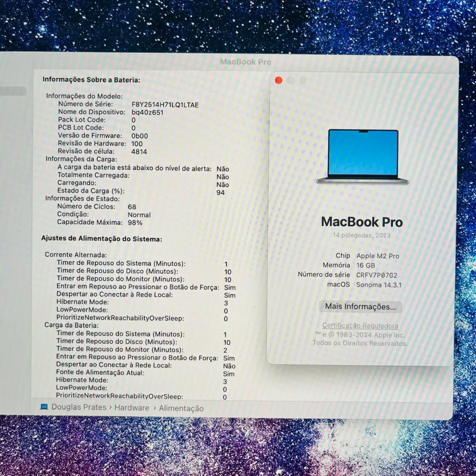Select the memory value 16 GB
476x476 pixels.
tap(366, 265)
